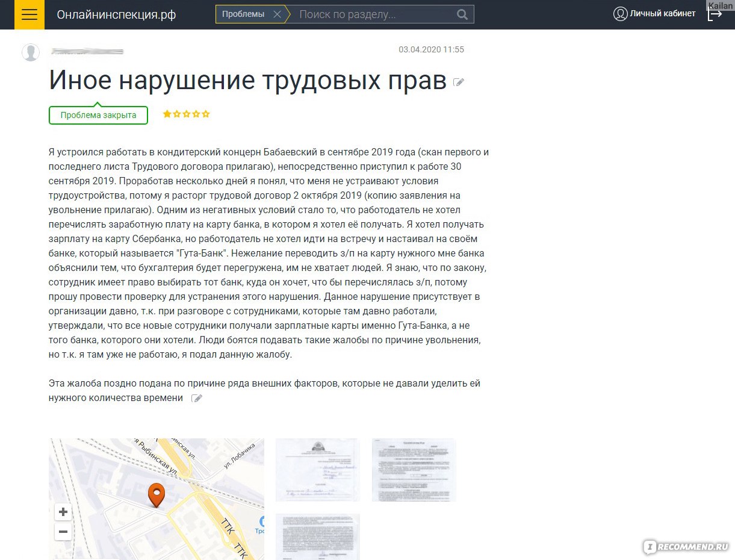Open the second attached document thumbnail

(414, 470)
